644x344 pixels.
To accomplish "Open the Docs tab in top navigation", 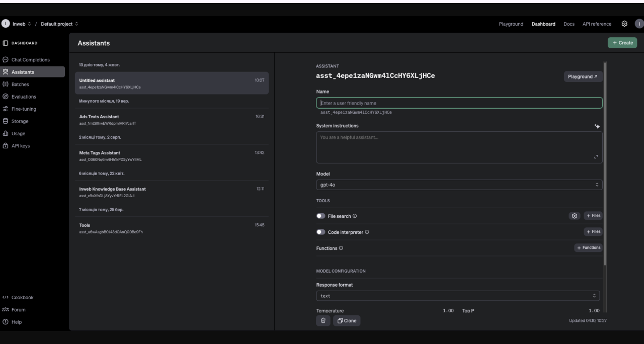I will click(x=569, y=24).
